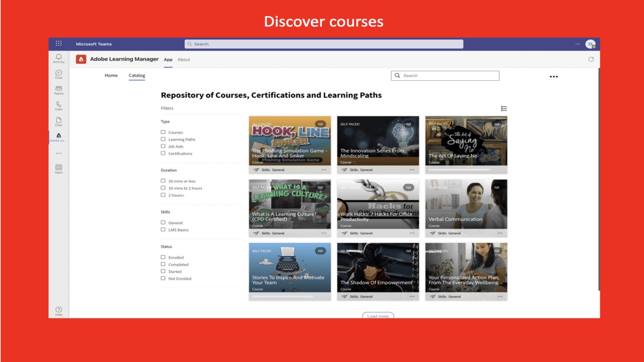Click the Adobe Learning Manager logo

(x=81, y=59)
